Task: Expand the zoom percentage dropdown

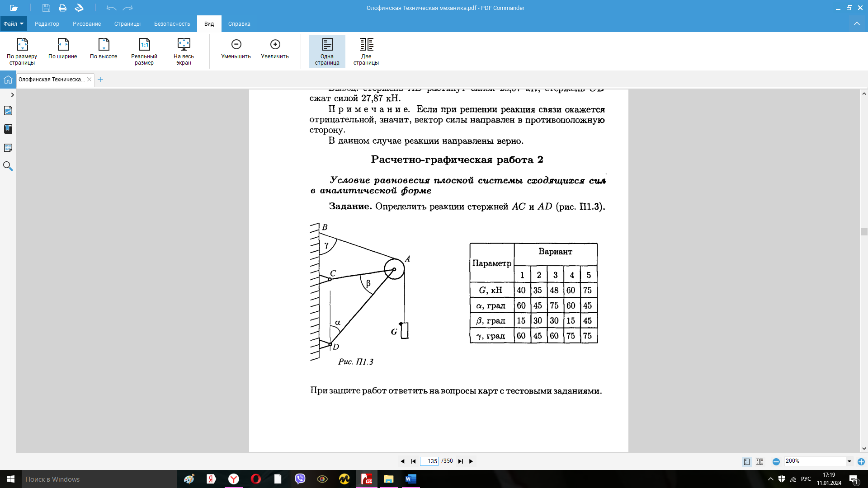Action: [x=849, y=461]
